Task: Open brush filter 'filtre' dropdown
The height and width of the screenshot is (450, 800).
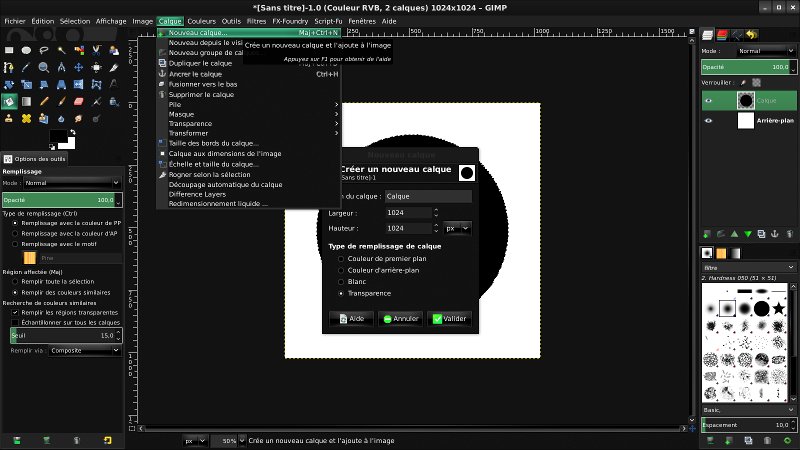Action: 748,267
